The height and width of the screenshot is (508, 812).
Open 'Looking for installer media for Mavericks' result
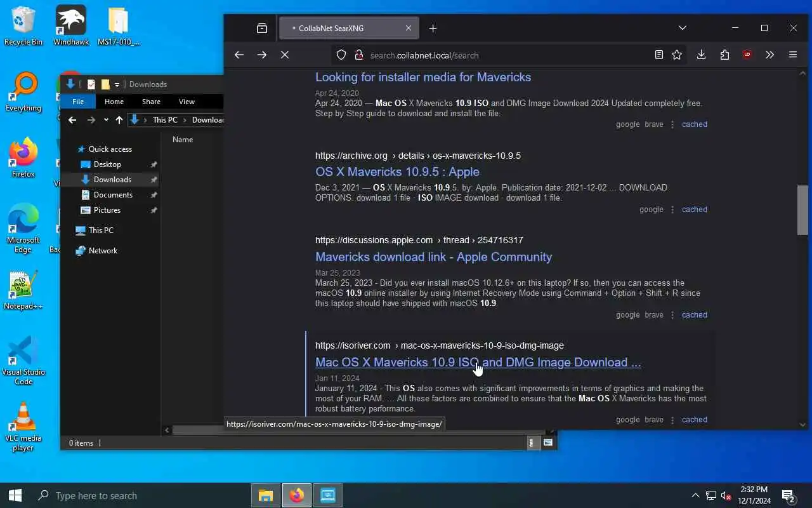(x=423, y=77)
